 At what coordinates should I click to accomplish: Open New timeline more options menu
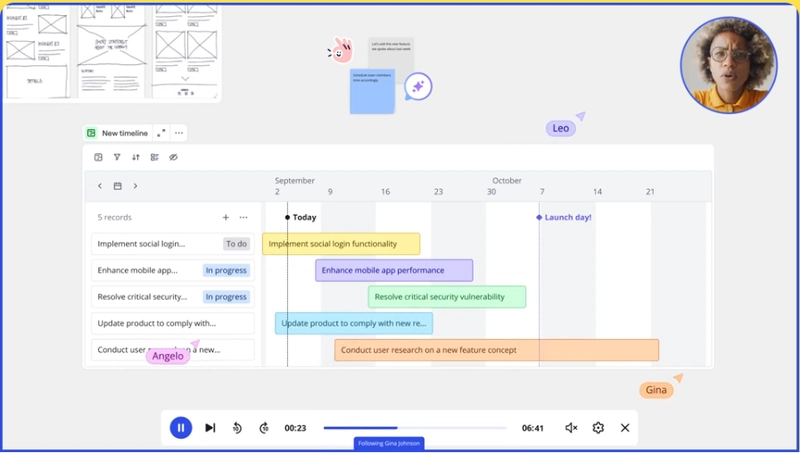coord(179,133)
